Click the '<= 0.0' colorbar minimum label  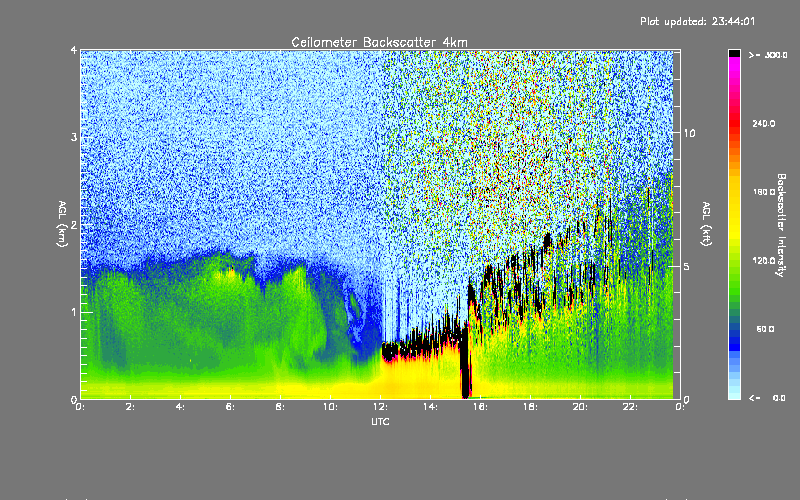point(767,398)
